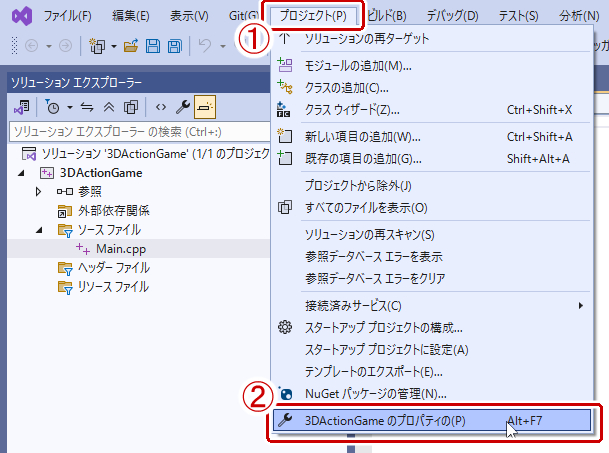Collapse the ソース ファイル folder
This screenshot has height=453, width=609.
(x=39, y=230)
